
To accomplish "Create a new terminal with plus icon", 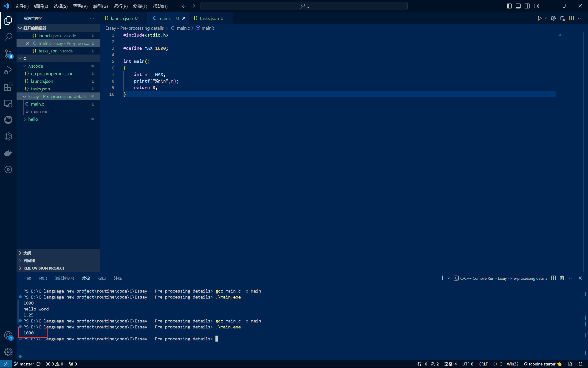I will click(442, 278).
